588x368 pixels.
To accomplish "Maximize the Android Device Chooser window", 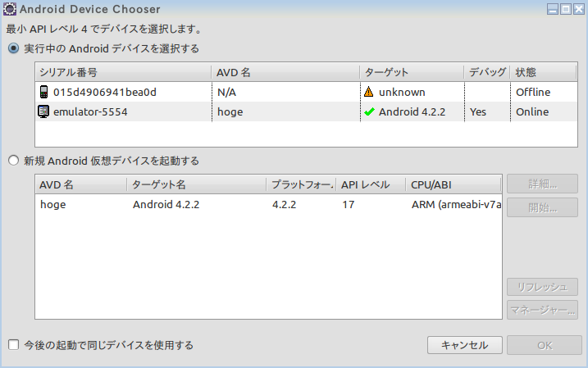I will (x=566, y=9).
